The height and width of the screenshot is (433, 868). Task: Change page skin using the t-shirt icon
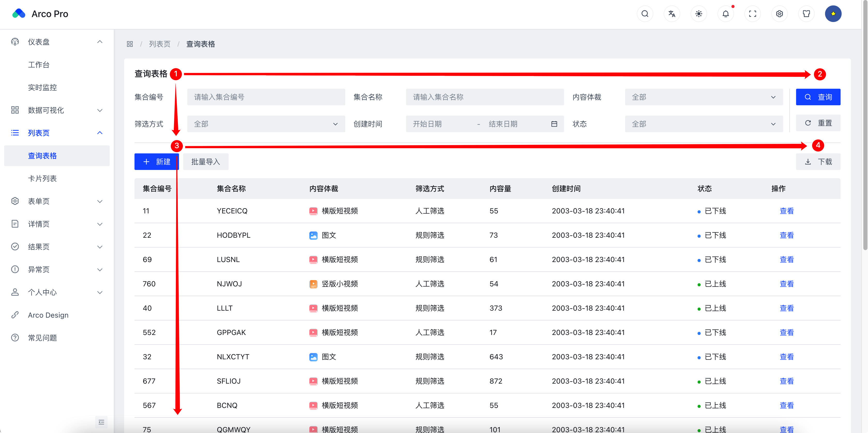[806, 14]
